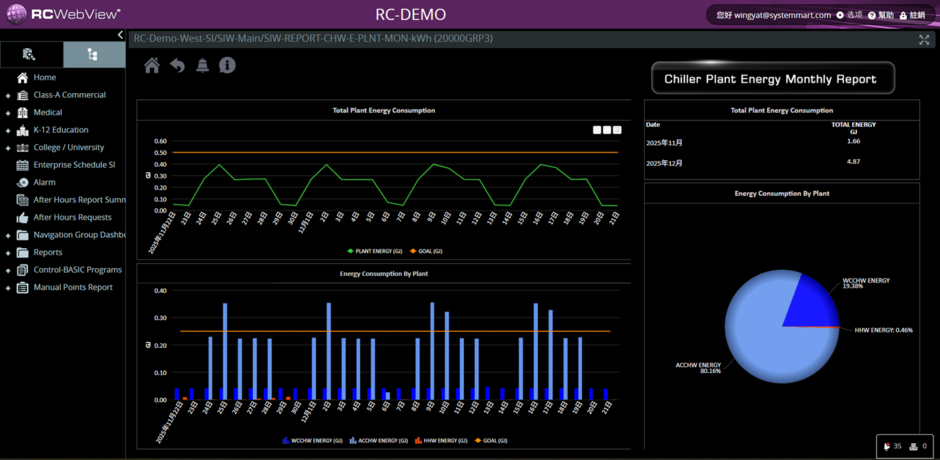This screenshot has width=940, height=460.
Task: Expand the K-12 Education tree node
Action: 8,130
